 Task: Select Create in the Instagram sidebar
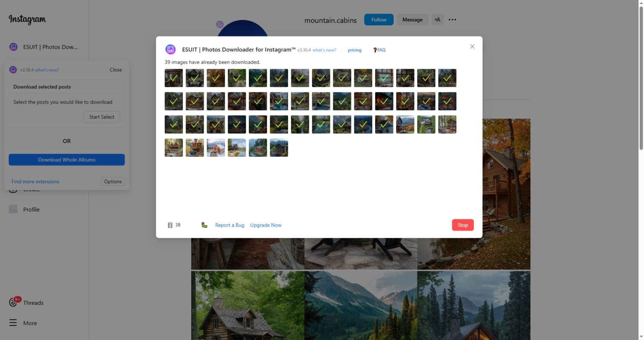pyautogui.click(x=31, y=189)
